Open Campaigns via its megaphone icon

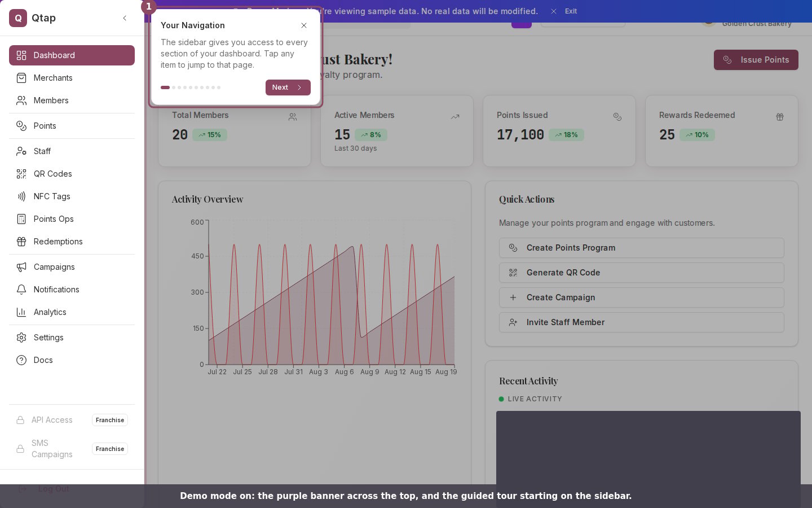click(21, 267)
